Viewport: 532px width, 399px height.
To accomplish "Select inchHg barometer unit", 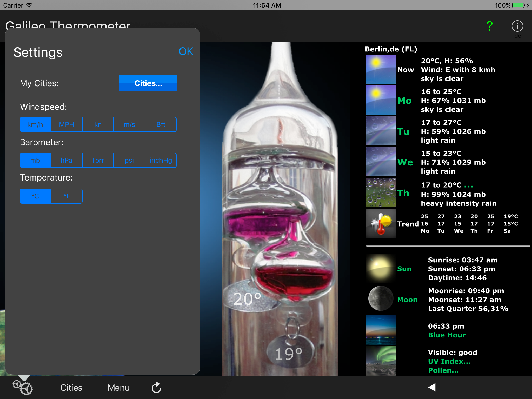I will coord(161,160).
